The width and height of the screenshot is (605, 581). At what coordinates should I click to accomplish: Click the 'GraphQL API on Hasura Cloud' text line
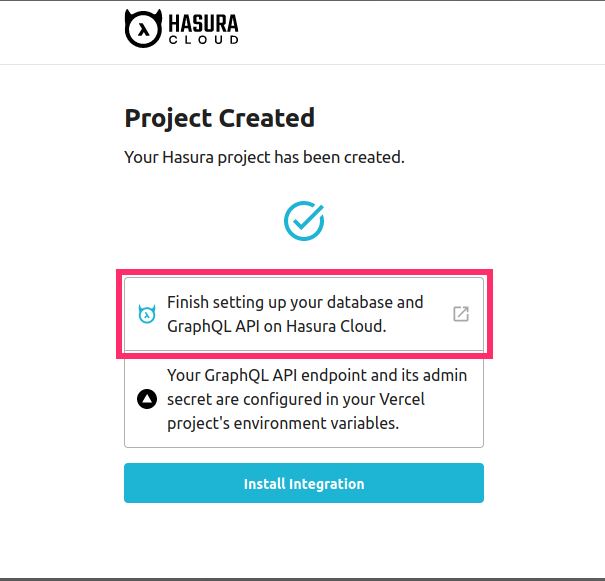coord(276,326)
